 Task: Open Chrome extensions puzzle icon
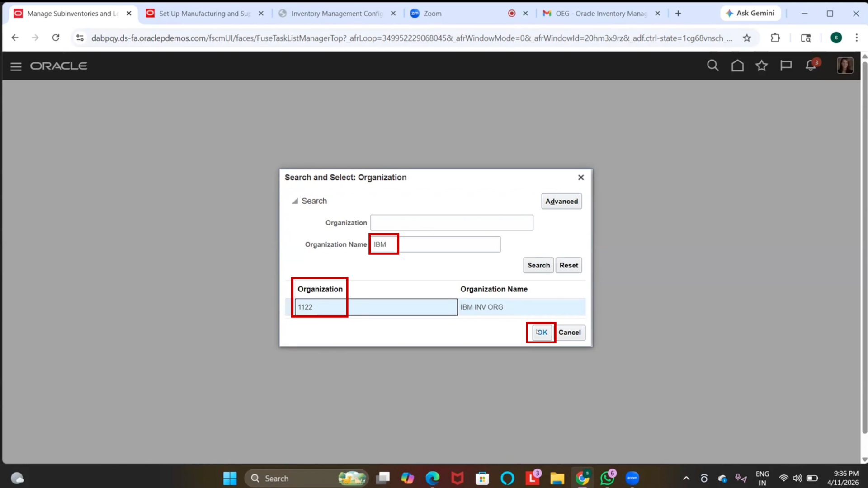coord(775,38)
